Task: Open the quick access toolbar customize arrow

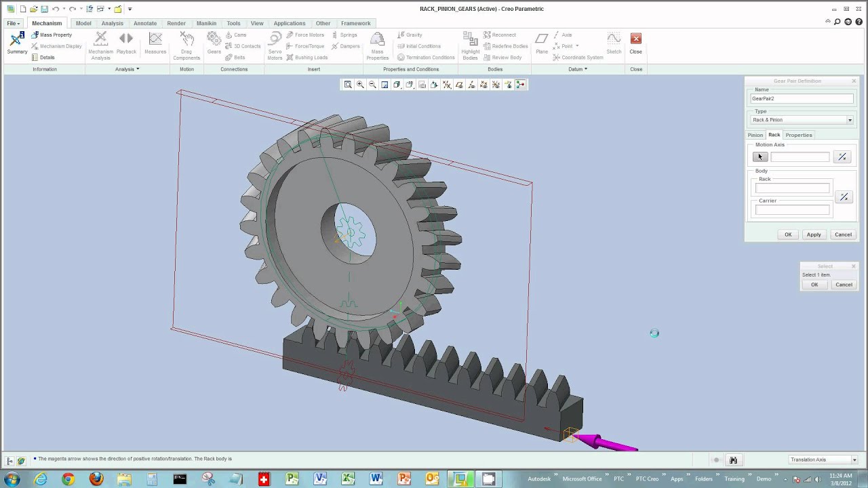Action: pyautogui.click(x=130, y=9)
